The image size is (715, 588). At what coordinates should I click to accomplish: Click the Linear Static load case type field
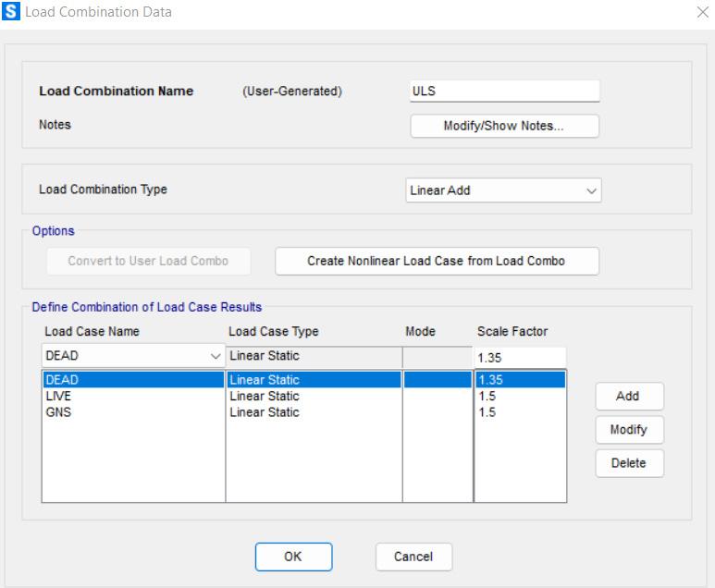pyautogui.click(x=314, y=357)
